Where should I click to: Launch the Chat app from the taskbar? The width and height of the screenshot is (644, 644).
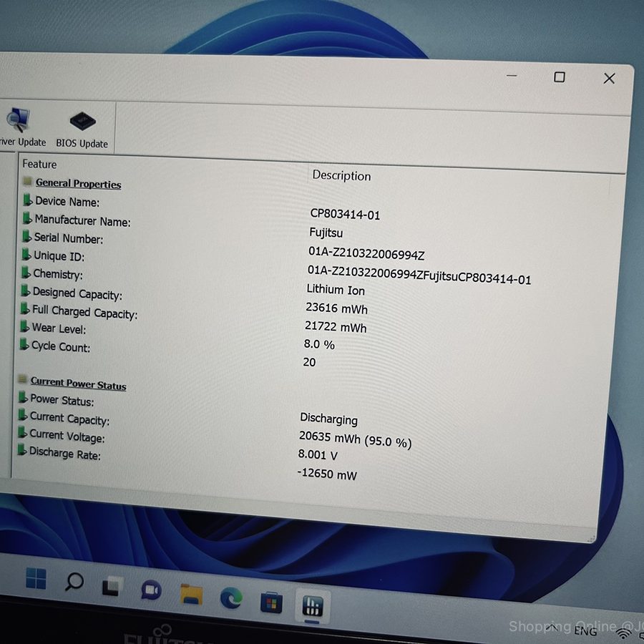coord(152,590)
